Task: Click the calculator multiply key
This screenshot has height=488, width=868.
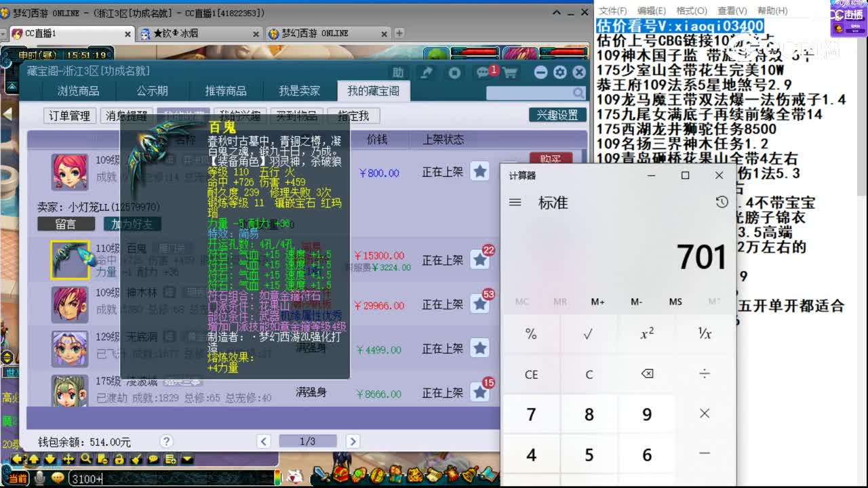Action: tap(705, 413)
